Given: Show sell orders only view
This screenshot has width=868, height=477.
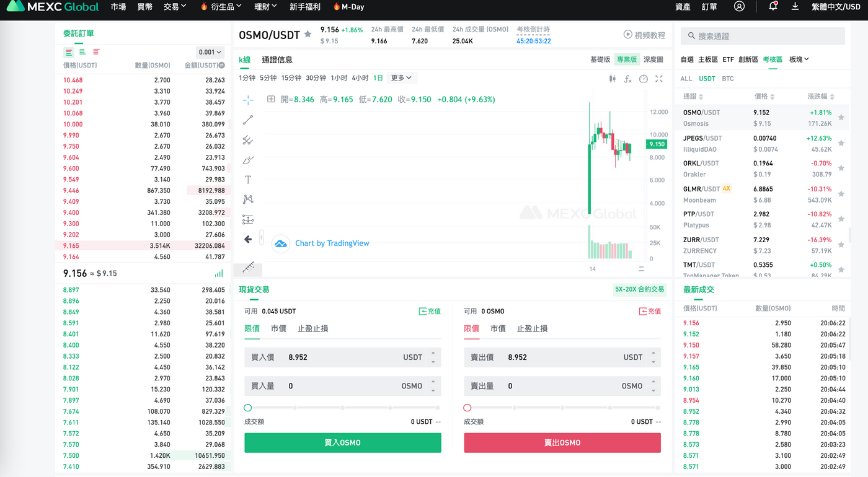Looking at the screenshot, I should click(x=96, y=53).
